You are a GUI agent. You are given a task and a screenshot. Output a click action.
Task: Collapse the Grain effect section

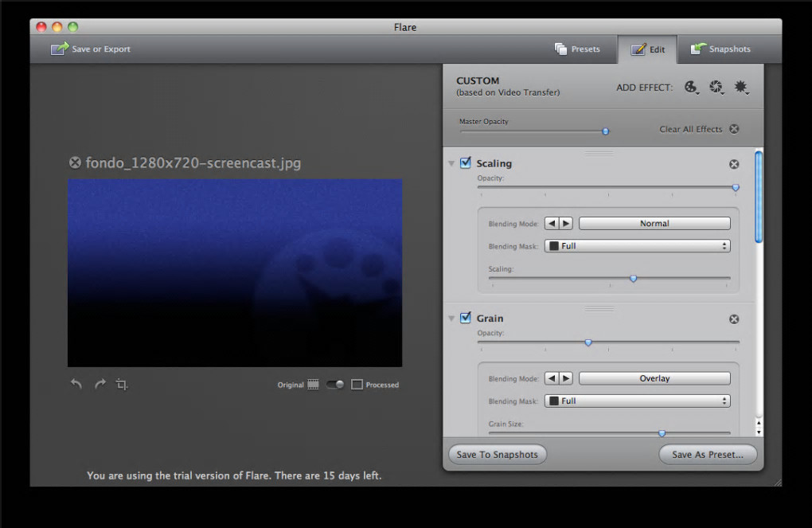451,318
